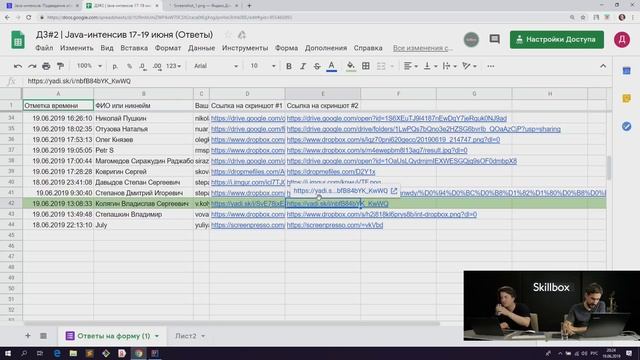Format as percent with % button
Viewport: 640px width, 360px height.
(x=129, y=66)
